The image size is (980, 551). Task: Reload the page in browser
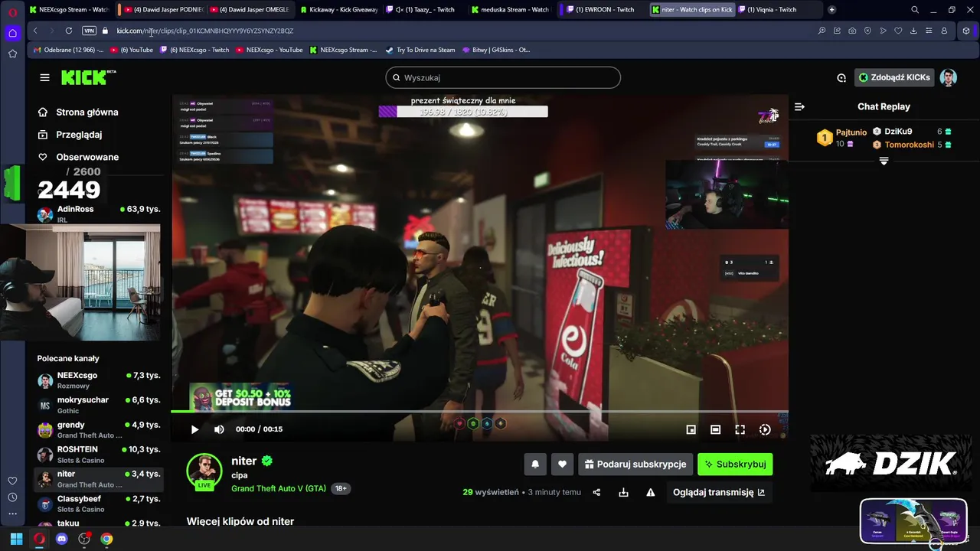(x=68, y=31)
